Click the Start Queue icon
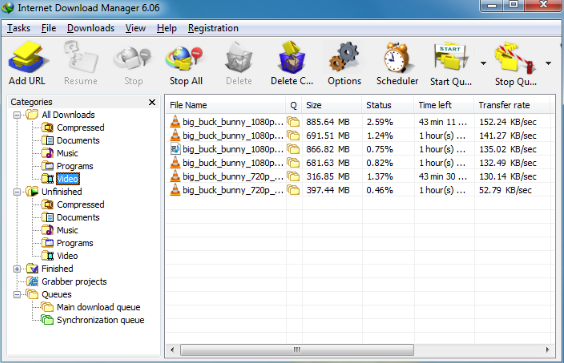Screen dimensions: 564x363 pos(451,64)
